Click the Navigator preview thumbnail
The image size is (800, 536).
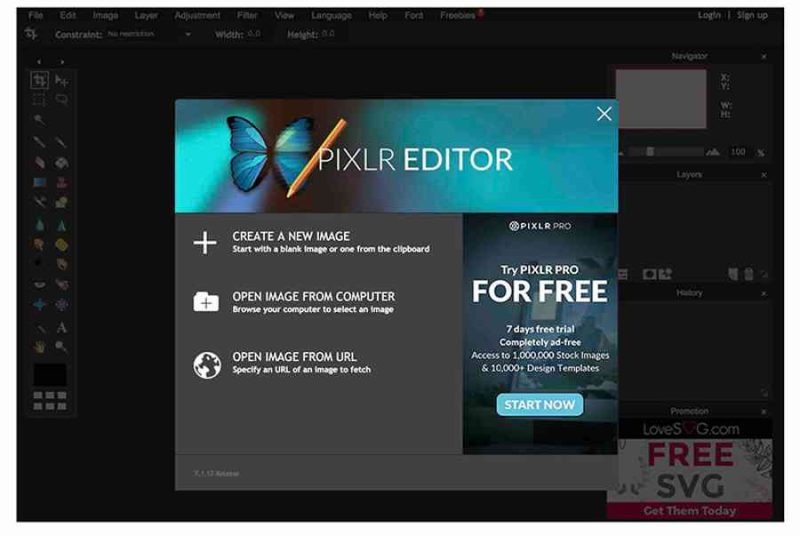tap(661, 99)
